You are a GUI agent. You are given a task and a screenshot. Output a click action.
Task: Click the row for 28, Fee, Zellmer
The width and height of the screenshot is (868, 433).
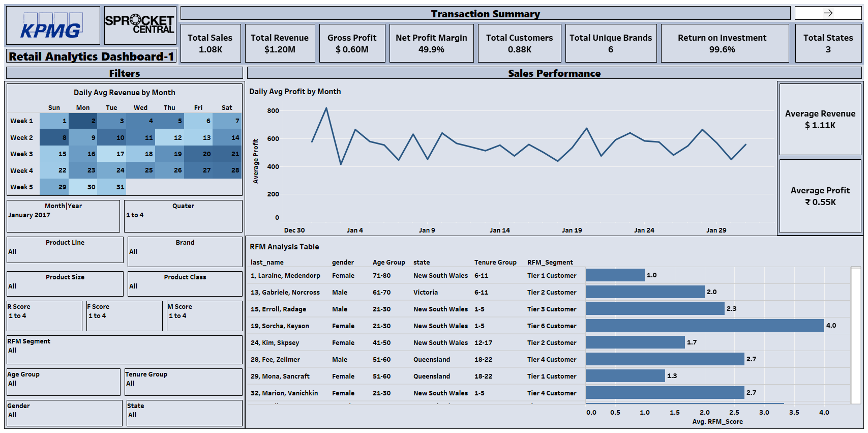pos(275,360)
